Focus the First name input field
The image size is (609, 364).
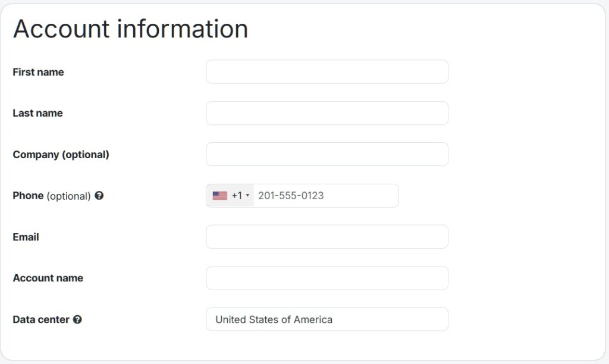(x=327, y=71)
